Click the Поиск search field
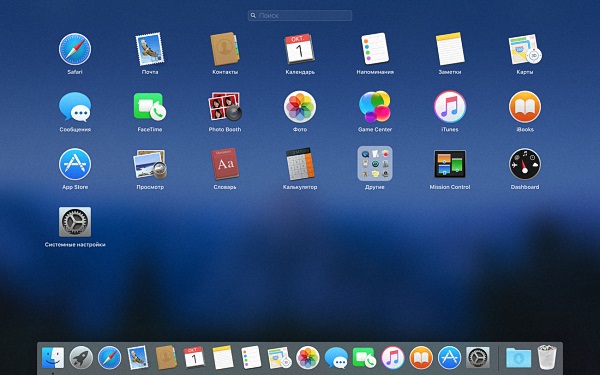The image size is (600, 375). [x=300, y=15]
